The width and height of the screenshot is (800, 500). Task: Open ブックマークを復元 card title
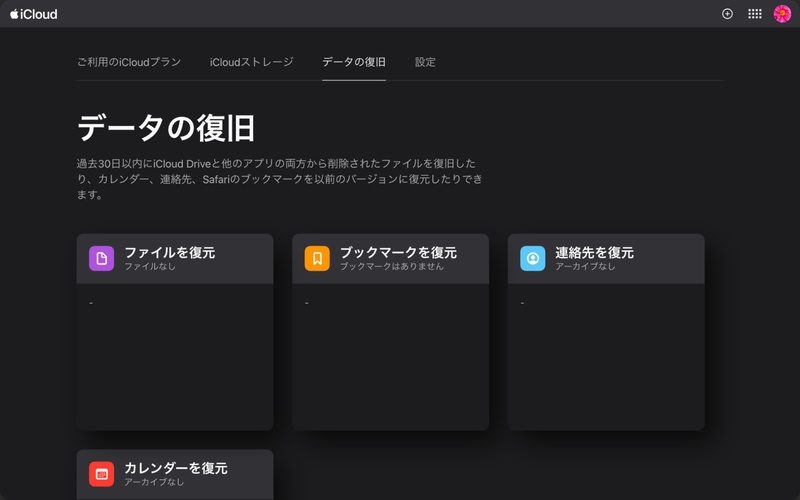click(x=398, y=253)
